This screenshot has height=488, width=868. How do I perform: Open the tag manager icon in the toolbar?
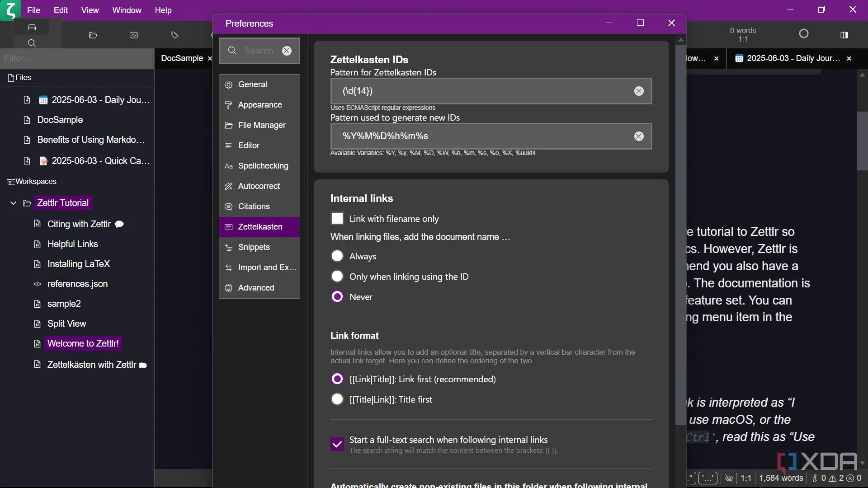click(x=175, y=35)
